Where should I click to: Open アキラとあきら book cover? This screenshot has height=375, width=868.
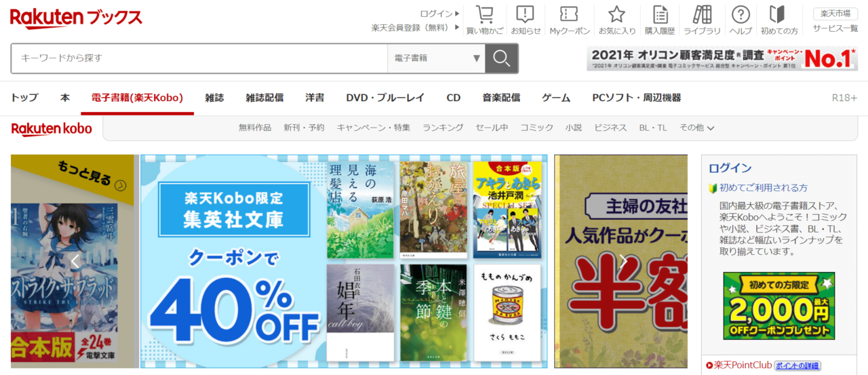click(x=507, y=210)
